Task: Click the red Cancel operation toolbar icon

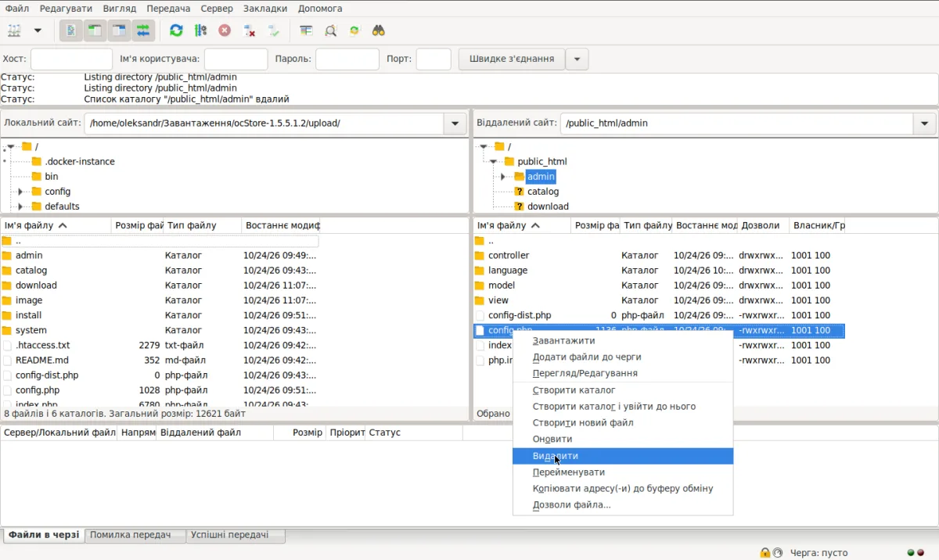Action: point(225,31)
